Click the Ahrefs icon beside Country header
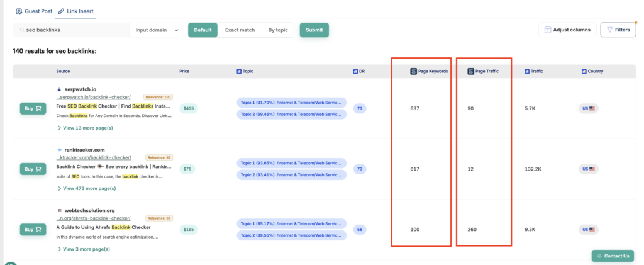Screen dimensions: 644x265 point(584,71)
